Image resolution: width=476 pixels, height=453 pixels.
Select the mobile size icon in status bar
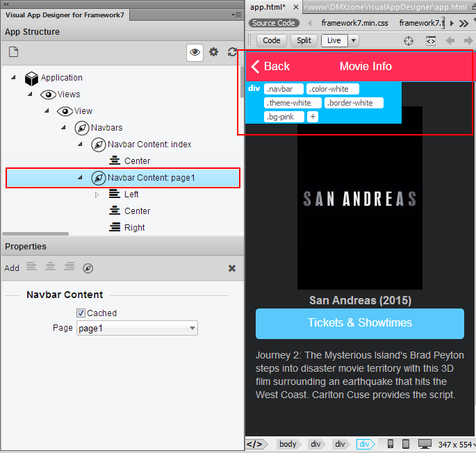point(391,444)
